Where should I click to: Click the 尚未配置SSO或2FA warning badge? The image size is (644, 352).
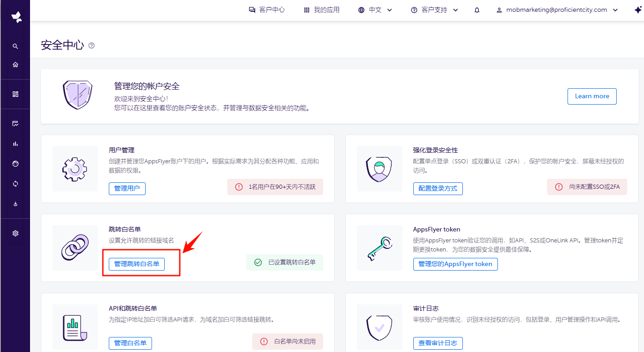tap(587, 187)
